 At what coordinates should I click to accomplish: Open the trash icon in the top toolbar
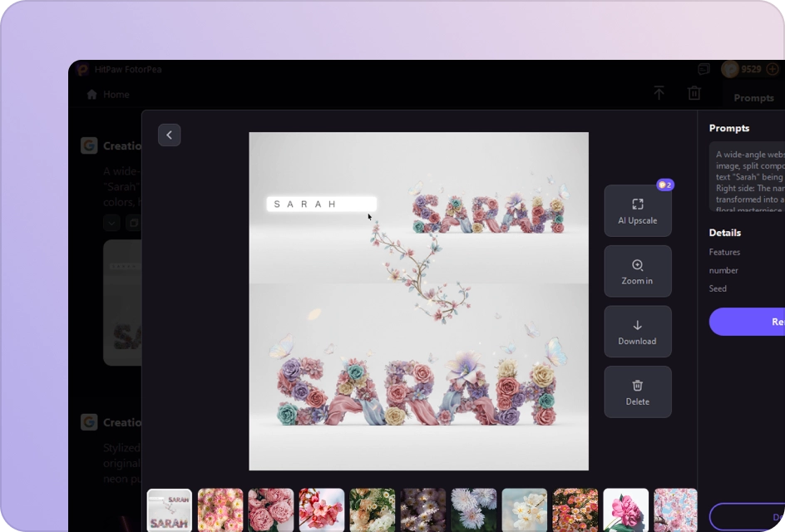coord(694,93)
